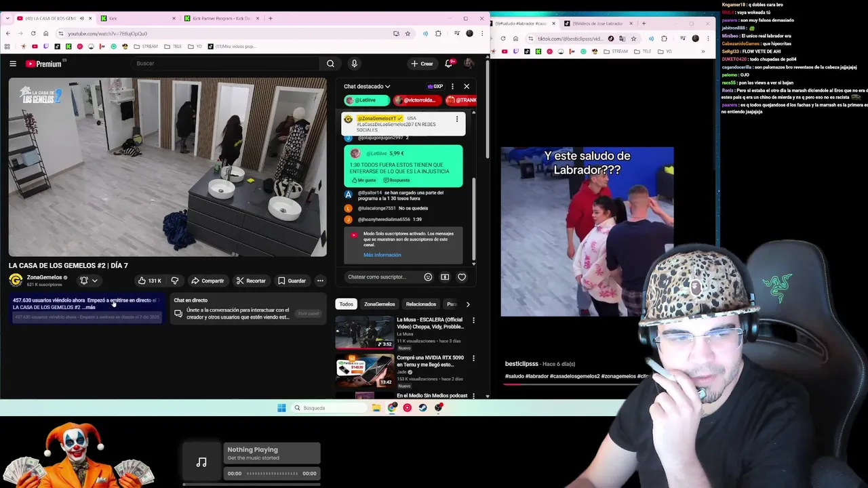Click the Compartir share button
Image resolution: width=868 pixels, height=488 pixels.
point(208,281)
